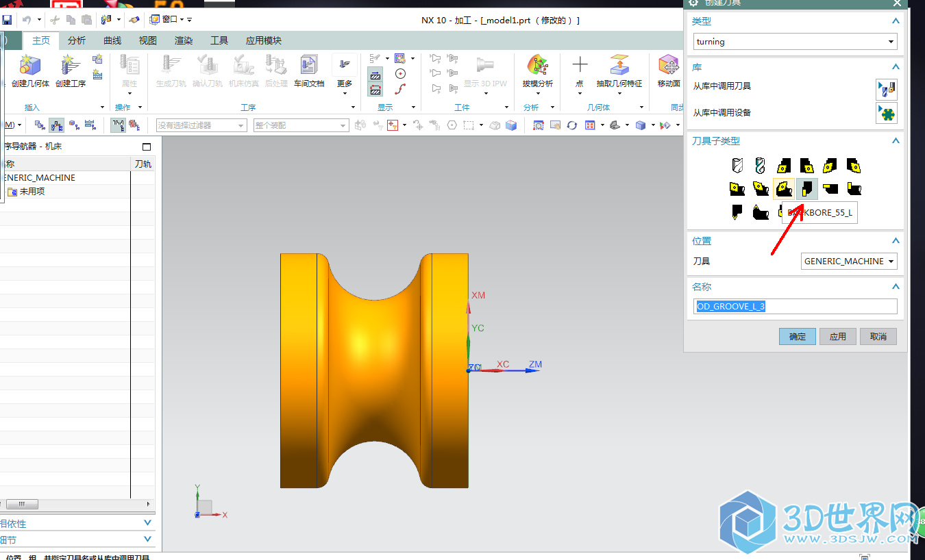Viewport: 925px width, 560px height.
Task: Select the last subtype in the second row
Action: point(853,188)
